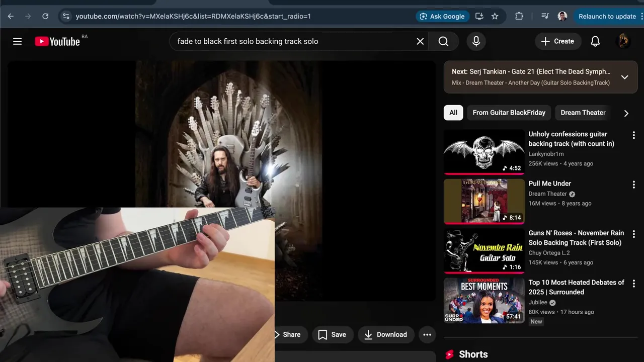Click the New badge on Jubilee video
Screen dimensions: 644x362
[536, 322]
